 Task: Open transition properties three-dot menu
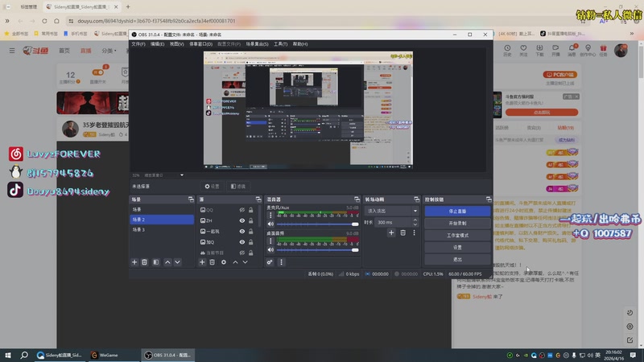pyautogui.click(x=414, y=232)
